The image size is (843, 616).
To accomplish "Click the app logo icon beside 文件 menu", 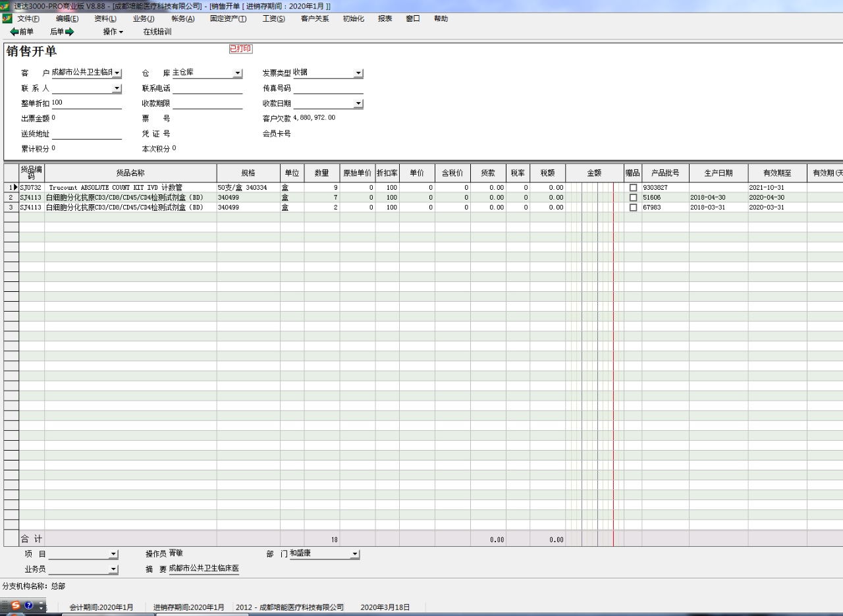I will (x=7, y=18).
